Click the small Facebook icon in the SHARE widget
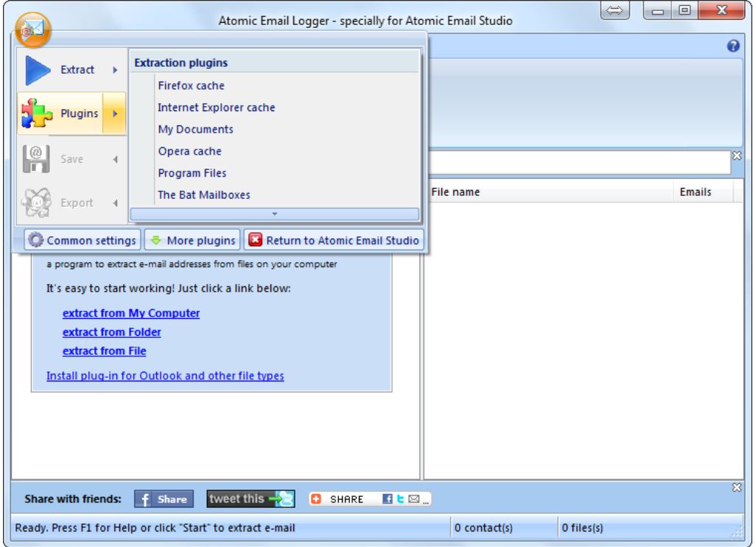Screen dimensions: 756x547 pyautogui.click(x=387, y=499)
